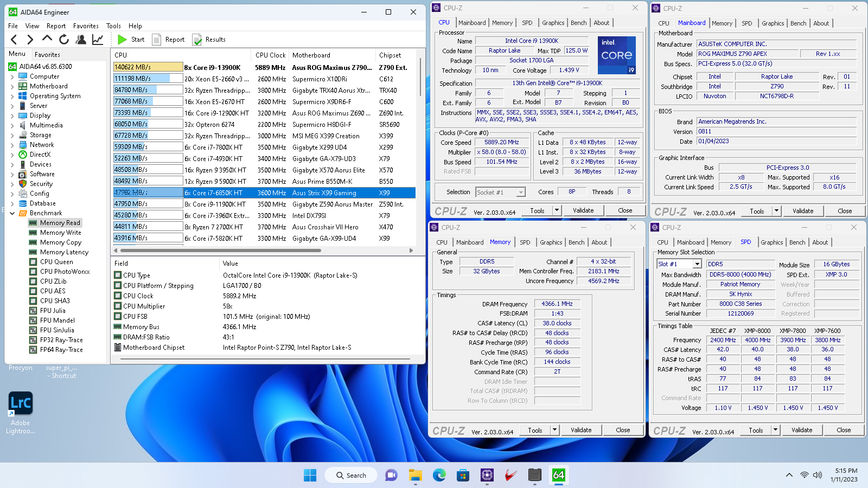
Task: Open the Microsoft Store taskbar icon
Action: point(463,476)
